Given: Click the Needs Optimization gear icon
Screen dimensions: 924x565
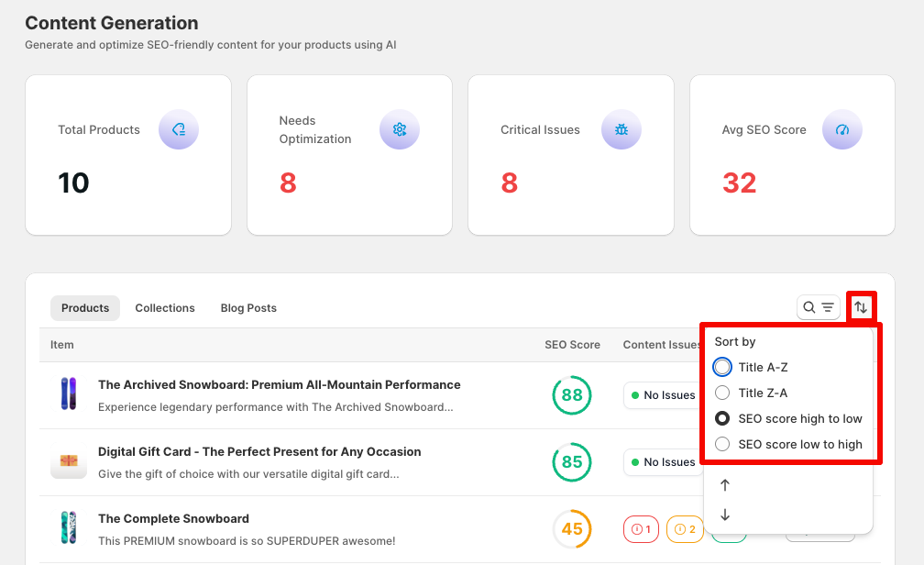Looking at the screenshot, I should (400, 129).
